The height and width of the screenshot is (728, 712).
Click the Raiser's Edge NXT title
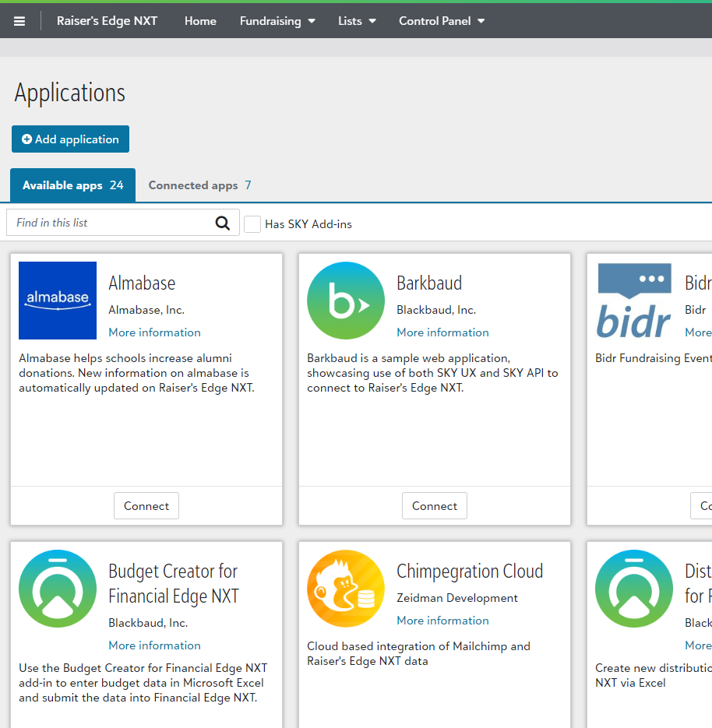pyautogui.click(x=107, y=21)
